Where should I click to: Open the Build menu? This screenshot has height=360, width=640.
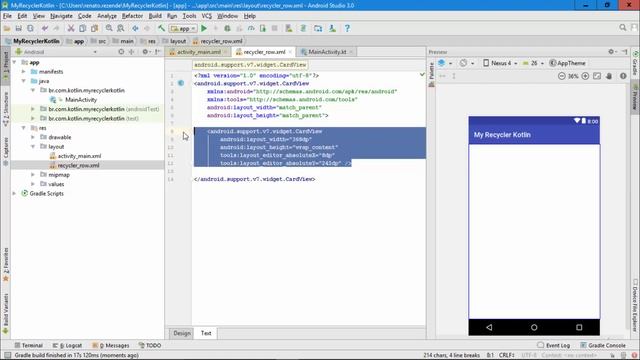(x=155, y=16)
